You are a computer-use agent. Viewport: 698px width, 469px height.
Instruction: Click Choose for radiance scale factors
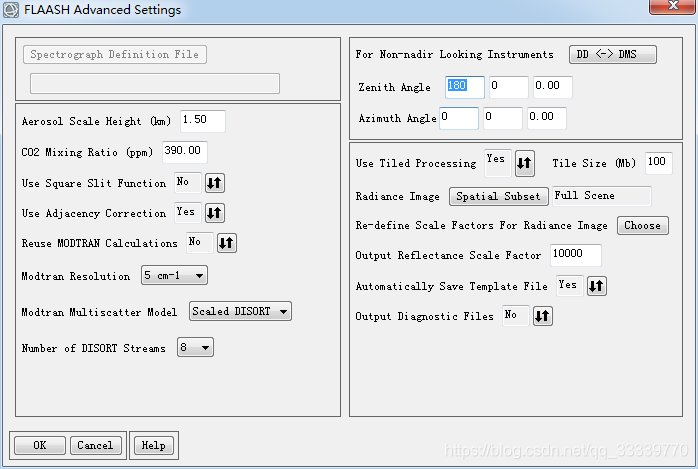pos(642,225)
